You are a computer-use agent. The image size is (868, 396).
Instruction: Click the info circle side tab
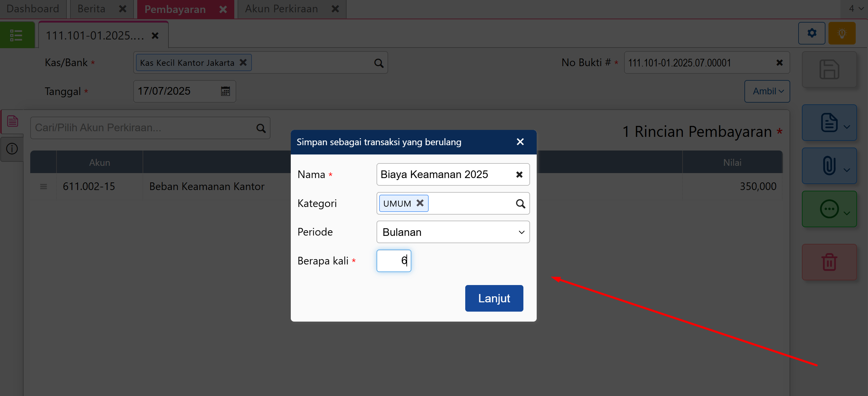tap(12, 148)
